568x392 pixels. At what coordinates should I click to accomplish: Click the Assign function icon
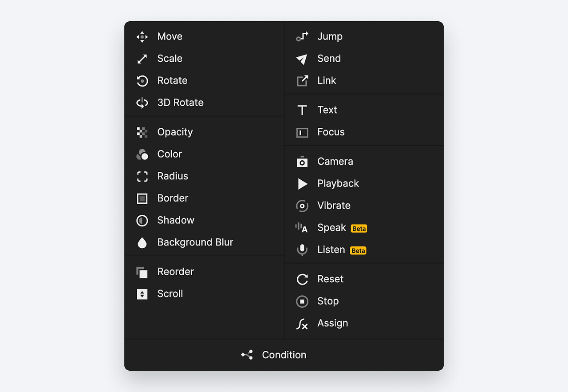[302, 324]
